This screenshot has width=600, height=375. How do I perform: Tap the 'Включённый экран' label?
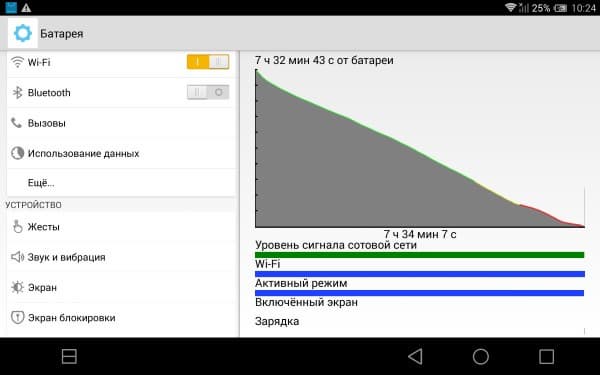(306, 302)
